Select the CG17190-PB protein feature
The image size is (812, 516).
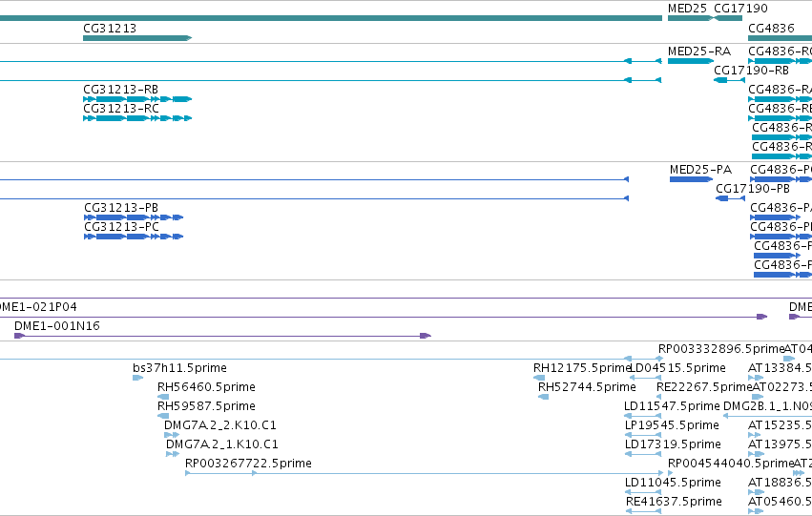pyautogui.click(x=753, y=189)
